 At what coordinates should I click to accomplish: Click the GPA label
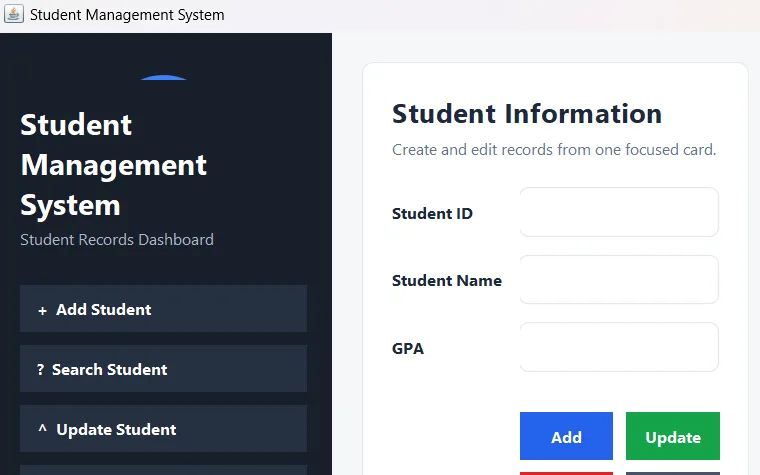pos(408,348)
